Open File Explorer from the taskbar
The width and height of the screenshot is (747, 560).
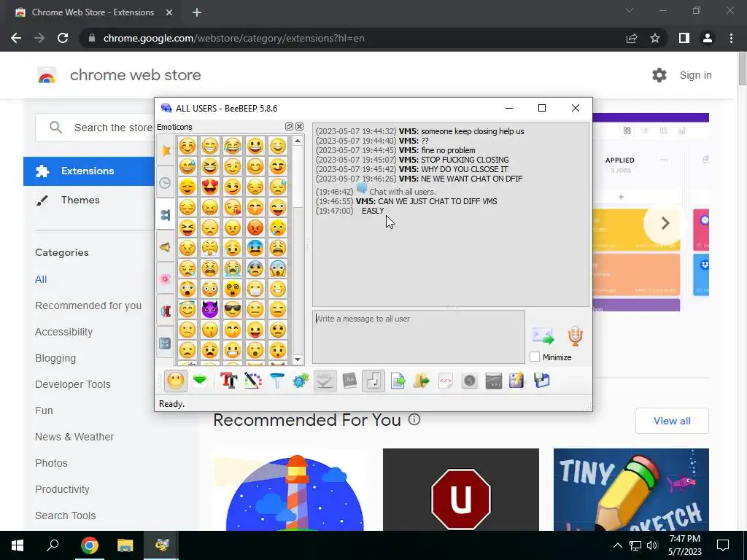coord(125,545)
